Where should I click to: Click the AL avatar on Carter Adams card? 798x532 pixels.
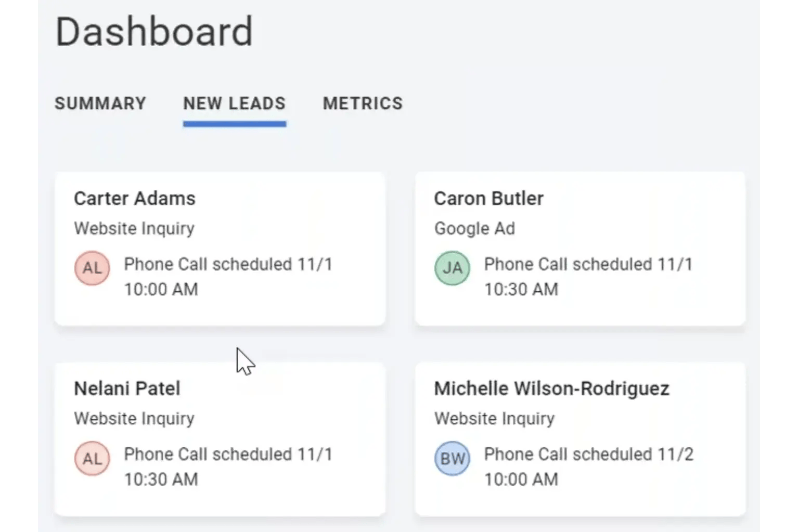92,268
